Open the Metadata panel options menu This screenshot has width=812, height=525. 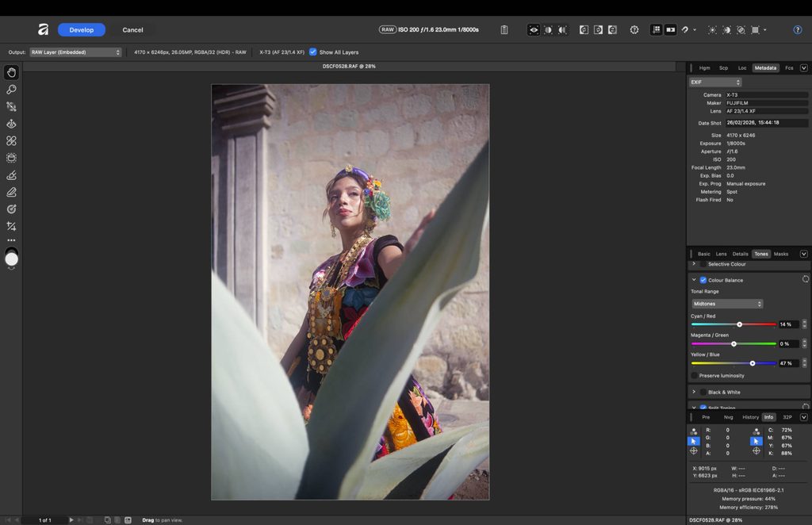coord(804,68)
